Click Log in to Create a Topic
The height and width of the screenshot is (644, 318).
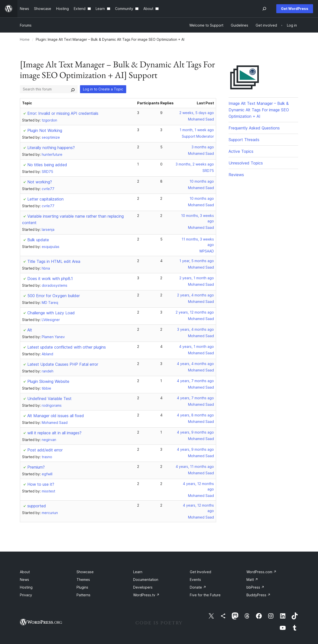[x=103, y=89]
